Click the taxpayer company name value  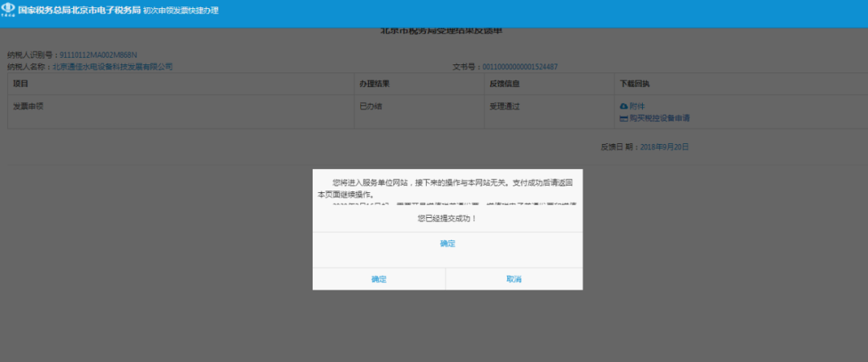point(113,67)
